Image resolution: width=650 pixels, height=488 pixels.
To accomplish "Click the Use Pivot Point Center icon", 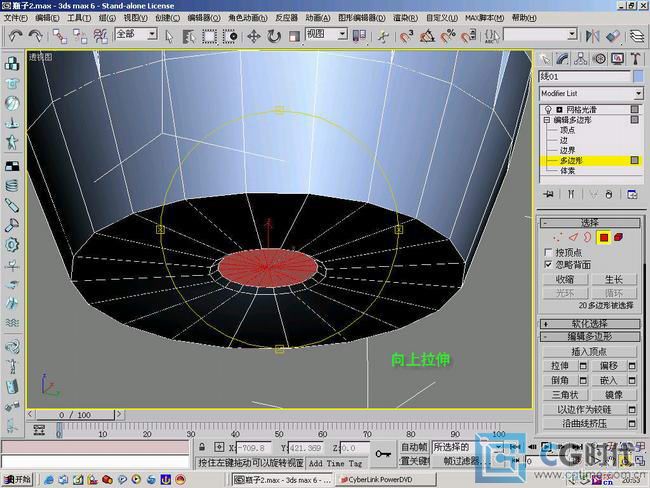I will coord(359,36).
